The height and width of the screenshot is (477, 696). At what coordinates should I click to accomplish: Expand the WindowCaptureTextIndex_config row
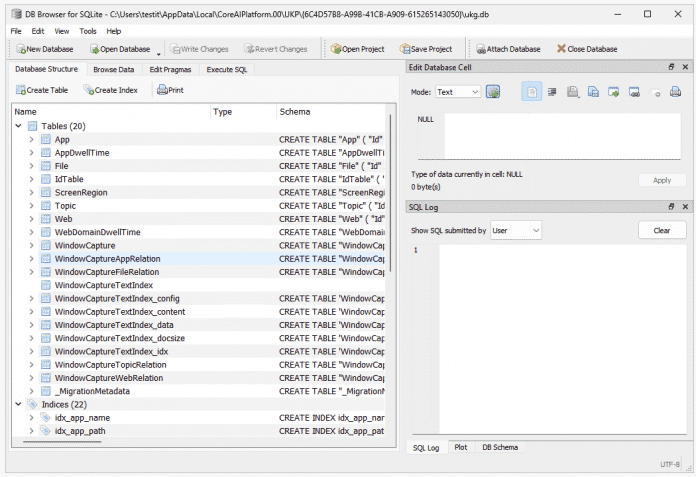(x=32, y=298)
